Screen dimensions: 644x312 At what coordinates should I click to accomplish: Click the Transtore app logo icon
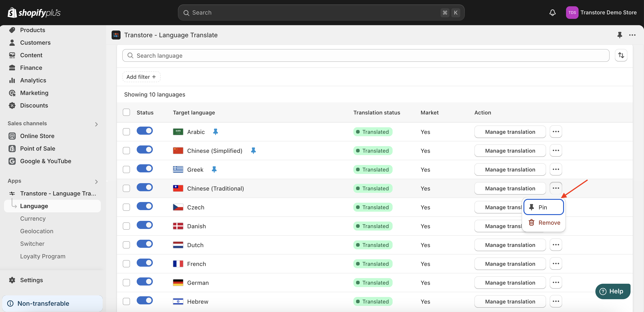[x=116, y=35]
